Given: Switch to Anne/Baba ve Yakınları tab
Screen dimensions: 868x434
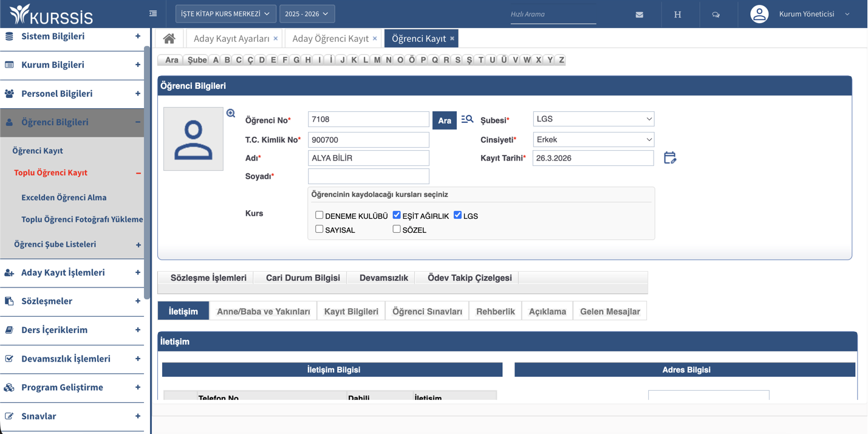Looking at the screenshot, I should point(264,311).
